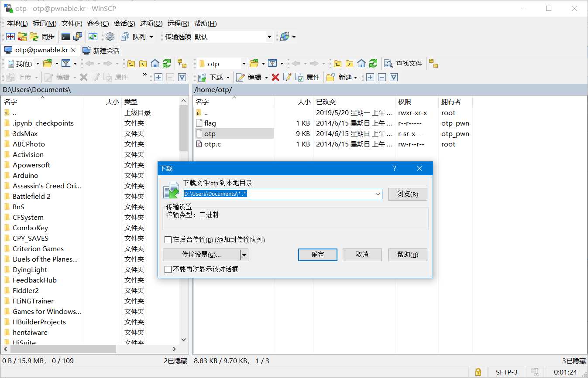
Task: Open the terminal console icon
Action: point(66,37)
